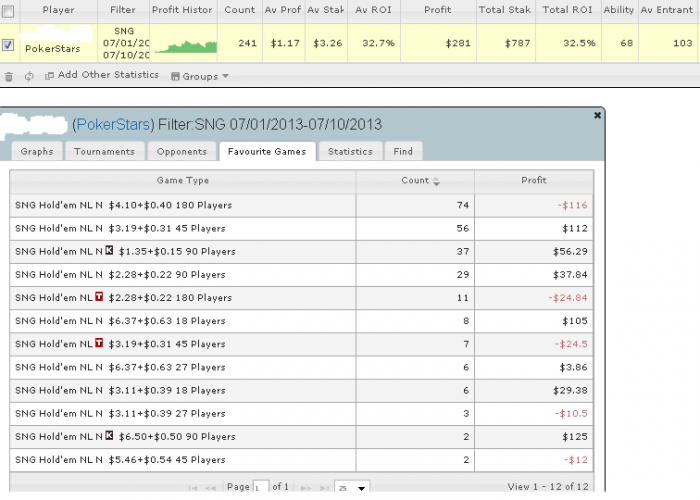Click the T turbo icon on $3.19+$0.31 row
Viewport: 700px width, 500px height.
click(x=99, y=343)
